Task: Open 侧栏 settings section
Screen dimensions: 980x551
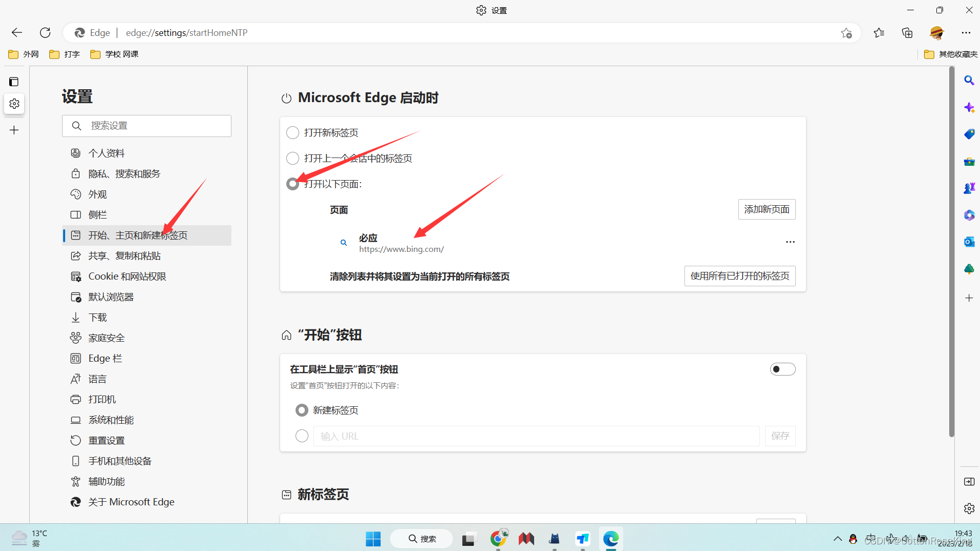Action: click(147, 215)
